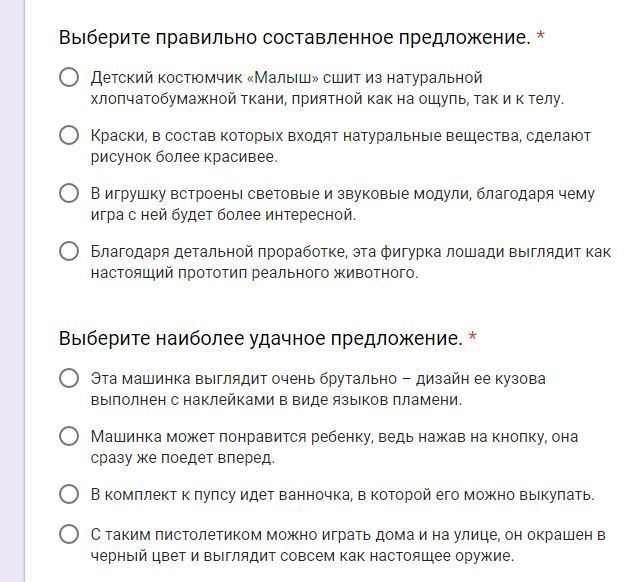The image size is (629, 582).
Task: Click the heading «Выберите наиболее удачное предложение»
Action: click(x=260, y=339)
